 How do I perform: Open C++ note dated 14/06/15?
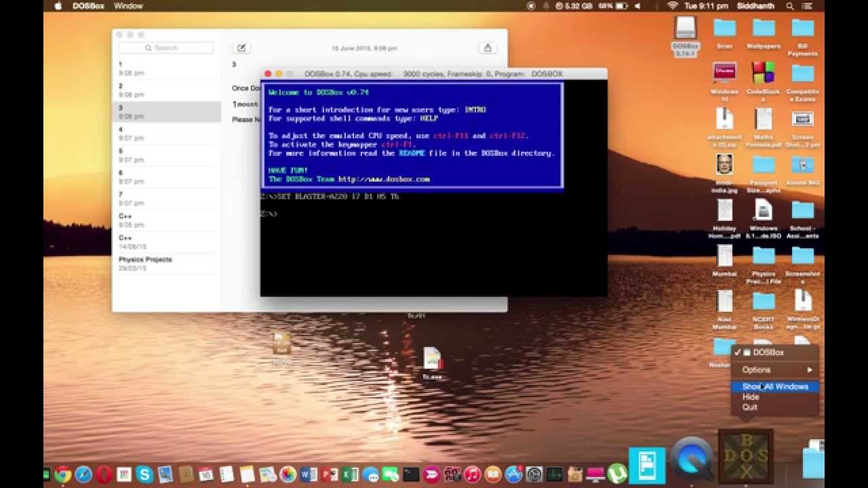[x=166, y=242]
